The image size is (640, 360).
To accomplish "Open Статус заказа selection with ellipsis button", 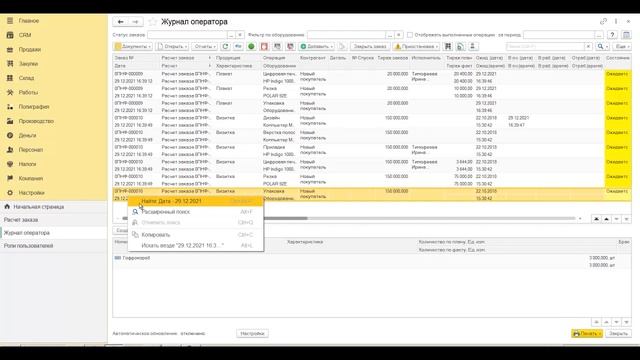I will pyautogui.click(x=231, y=35).
